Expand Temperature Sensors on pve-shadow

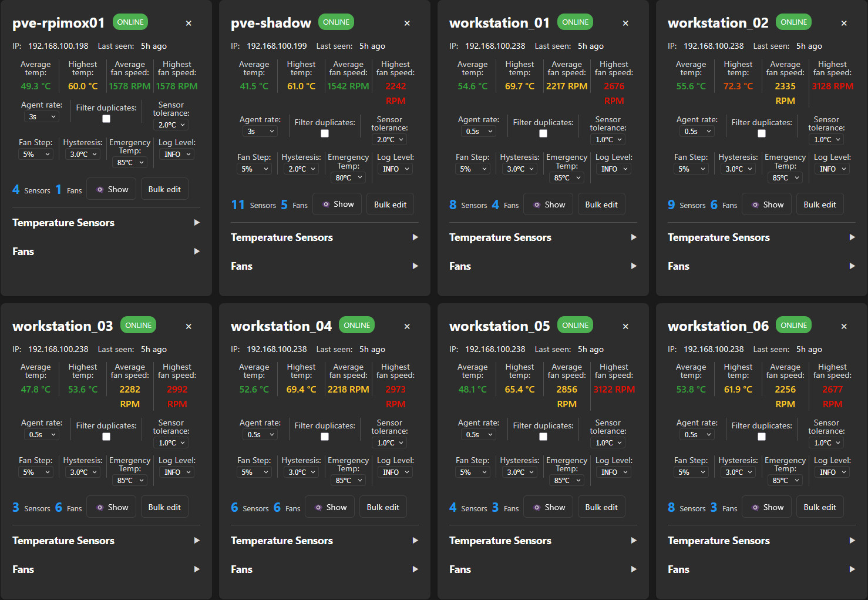click(325, 237)
